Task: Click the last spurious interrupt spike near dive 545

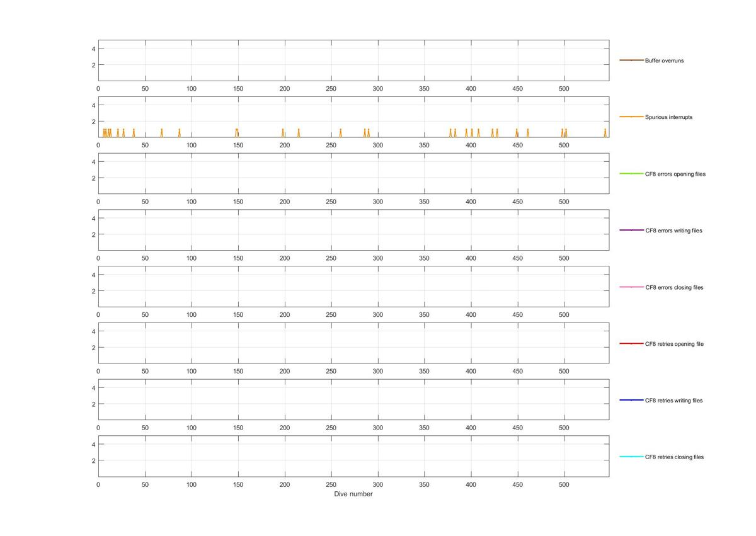Action: pyautogui.click(x=605, y=133)
